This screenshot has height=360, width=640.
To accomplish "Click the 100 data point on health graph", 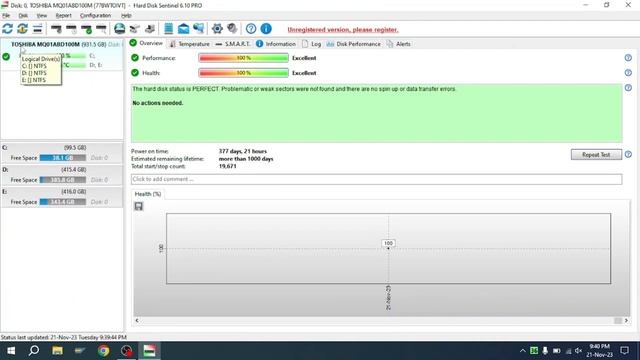I will tap(388, 243).
